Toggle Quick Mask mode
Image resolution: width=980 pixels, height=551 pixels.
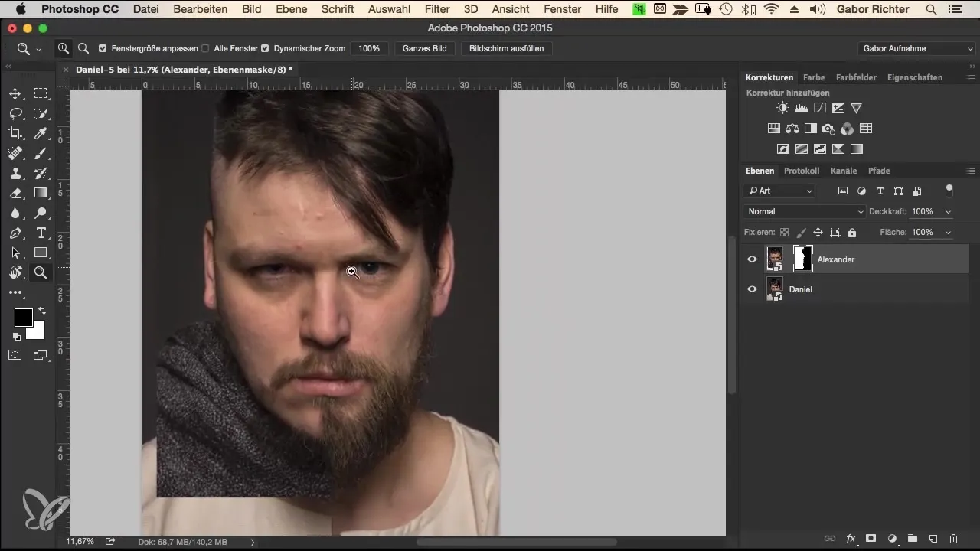click(x=15, y=354)
